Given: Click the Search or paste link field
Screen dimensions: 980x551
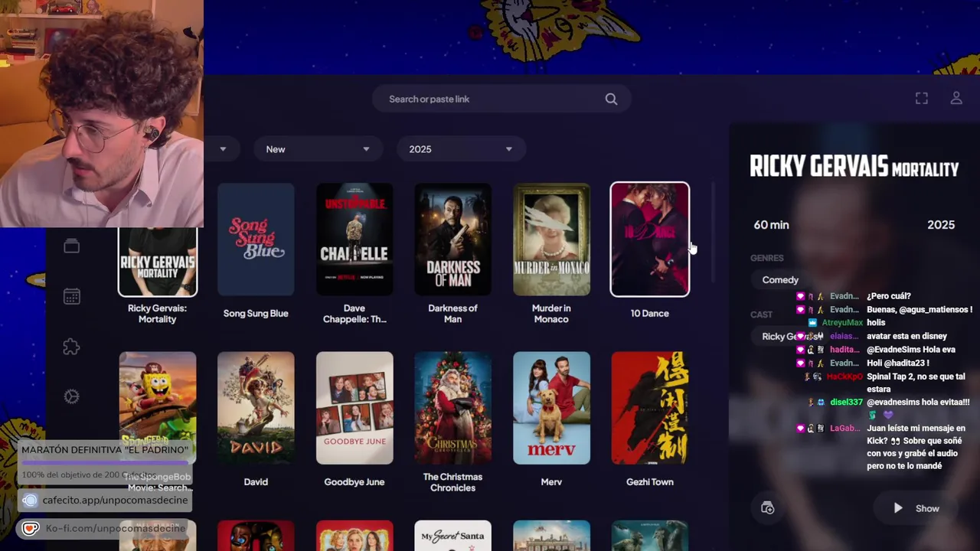Looking at the screenshot, I should pyautogui.click(x=501, y=99).
